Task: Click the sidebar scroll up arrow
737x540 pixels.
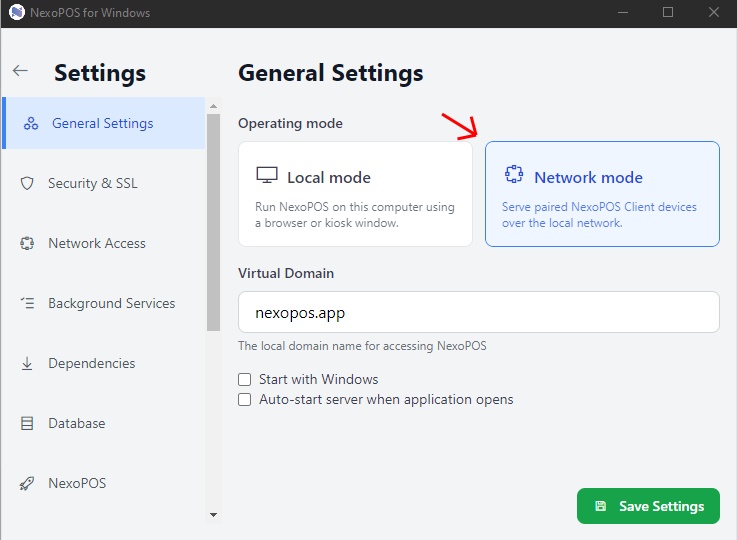Action: 213,106
